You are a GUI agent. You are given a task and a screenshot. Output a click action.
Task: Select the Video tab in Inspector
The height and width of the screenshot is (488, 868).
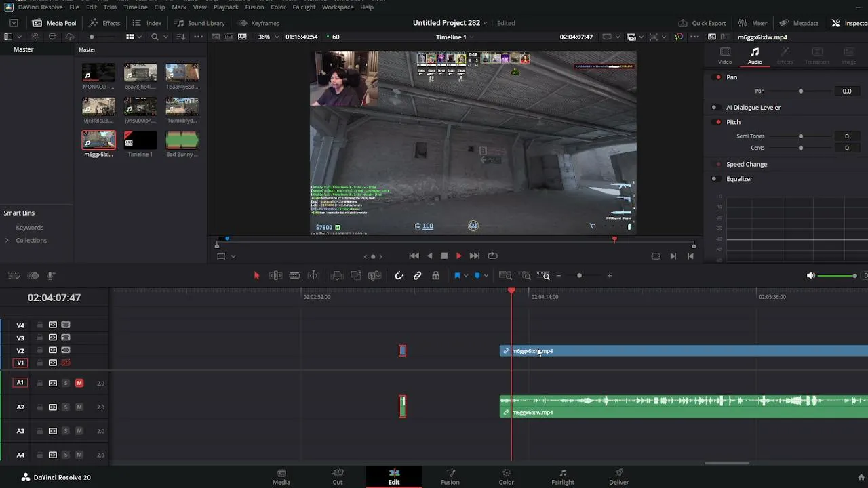[x=725, y=56]
